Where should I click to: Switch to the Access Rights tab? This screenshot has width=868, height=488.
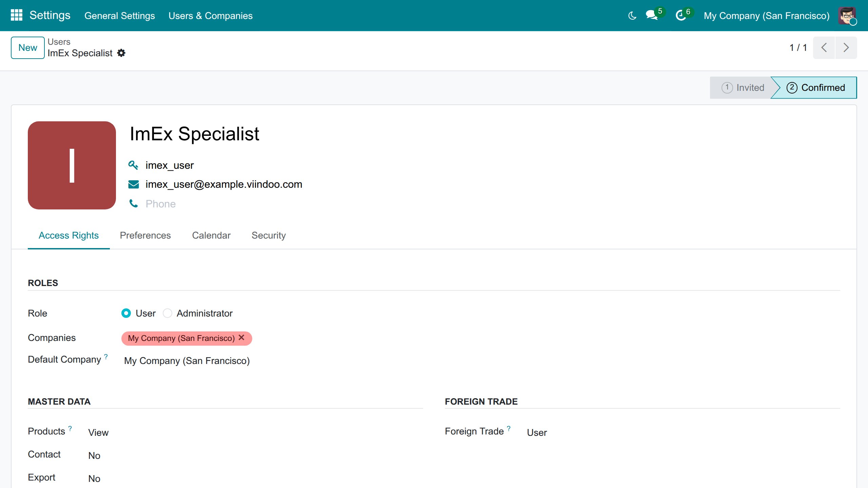coord(68,235)
